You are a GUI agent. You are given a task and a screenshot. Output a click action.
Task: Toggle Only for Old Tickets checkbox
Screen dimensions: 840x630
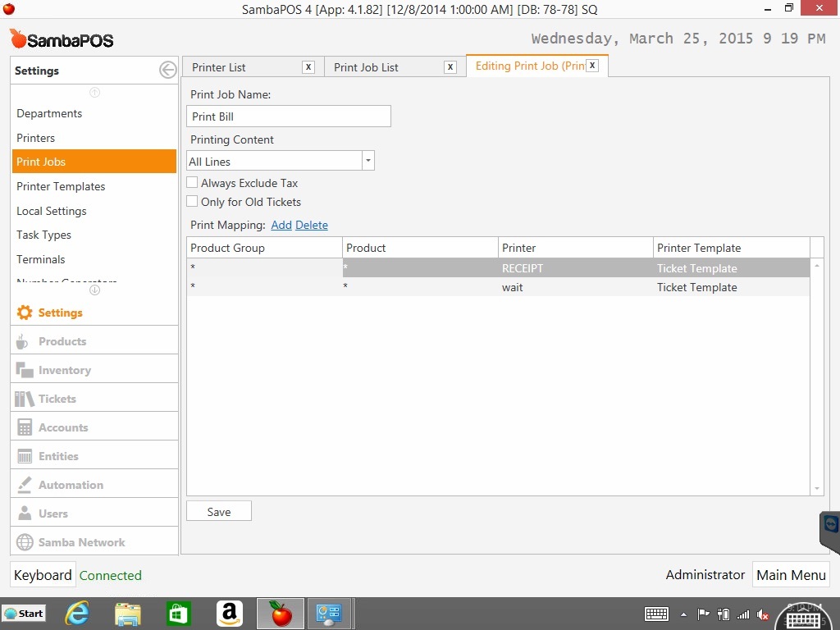coord(192,201)
